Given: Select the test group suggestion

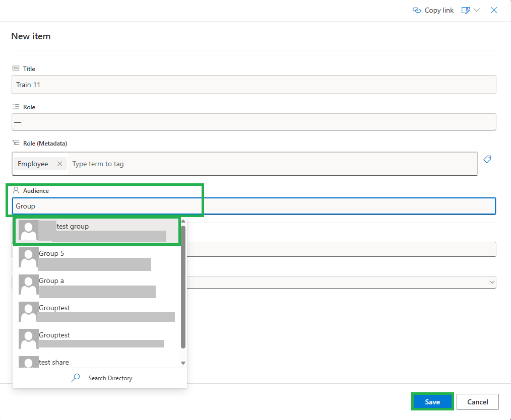Looking at the screenshot, I should click(97, 231).
